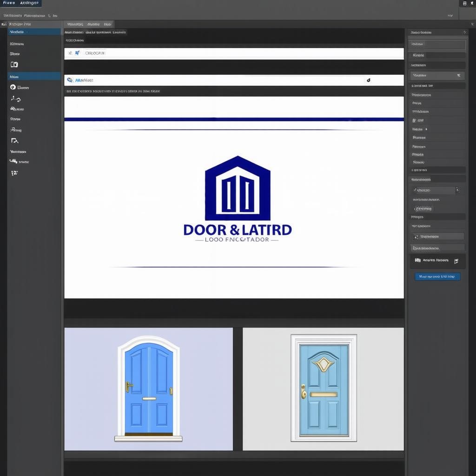Click the small dark icon at right of second white bar
The height and width of the screenshot is (476, 476).
pyautogui.click(x=368, y=80)
